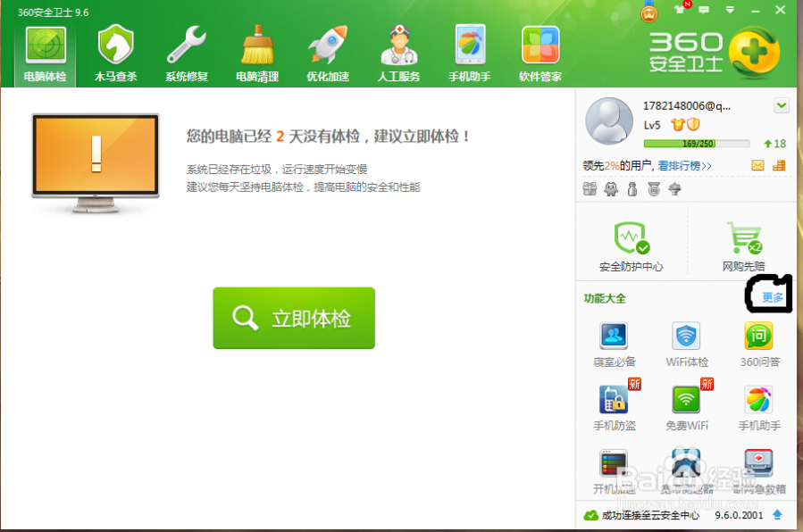Image resolution: width=803 pixels, height=532 pixels.
Task: Click the mail envelope icon in the user panel
Action: 757,165
